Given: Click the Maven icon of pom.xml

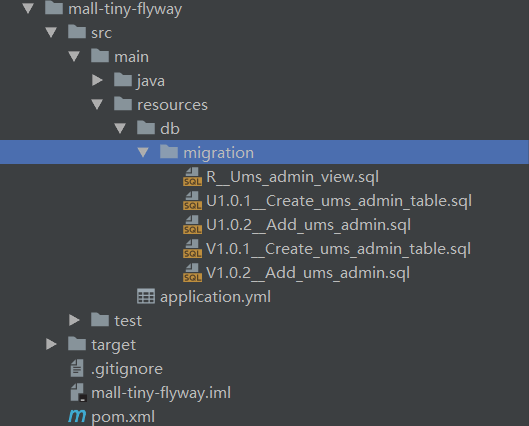Looking at the screenshot, I should tap(77, 416).
